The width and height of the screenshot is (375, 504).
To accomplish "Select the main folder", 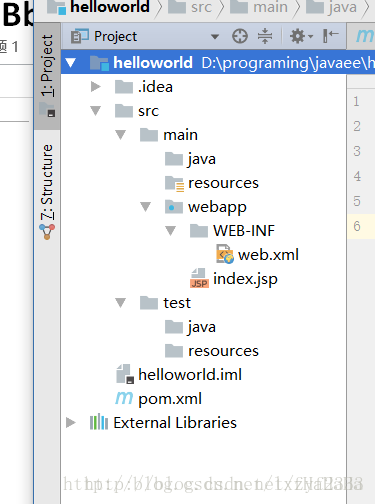I will click(180, 135).
